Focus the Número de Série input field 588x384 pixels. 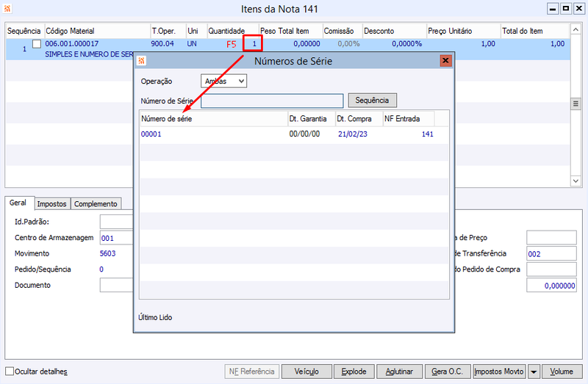point(272,101)
